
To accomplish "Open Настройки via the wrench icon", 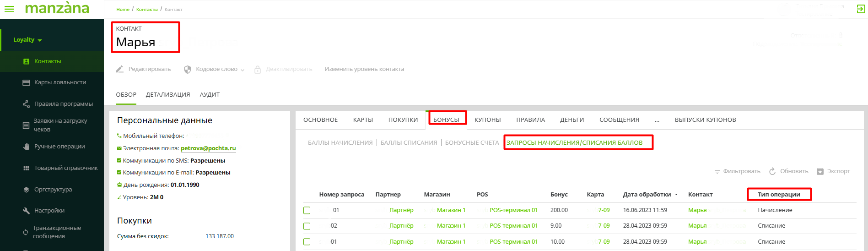I will pyautogui.click(x=26, y=211).
